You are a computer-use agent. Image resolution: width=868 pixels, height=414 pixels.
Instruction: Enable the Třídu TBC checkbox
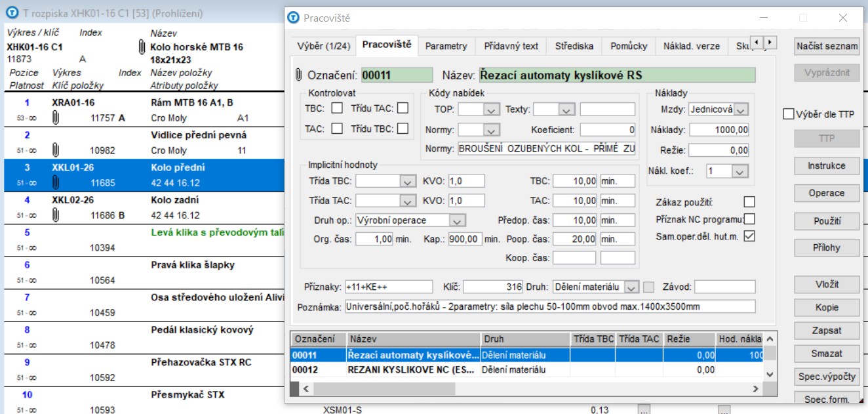coord(403,129)
